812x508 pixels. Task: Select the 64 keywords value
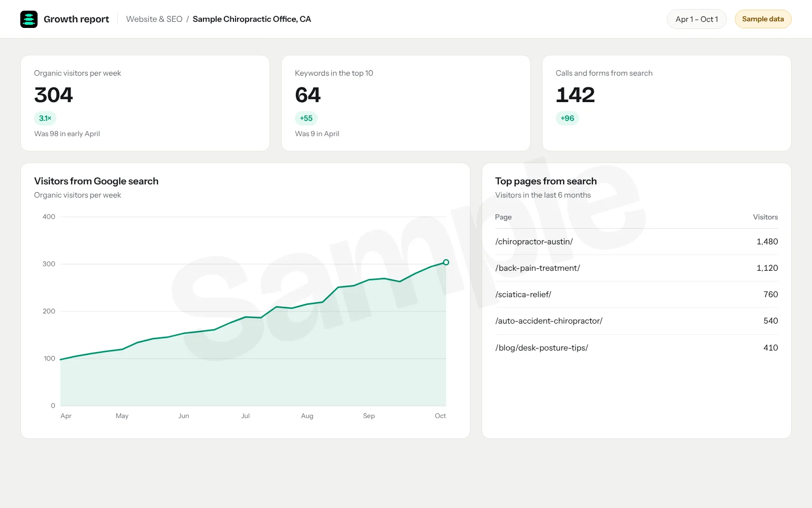point(308,95)
